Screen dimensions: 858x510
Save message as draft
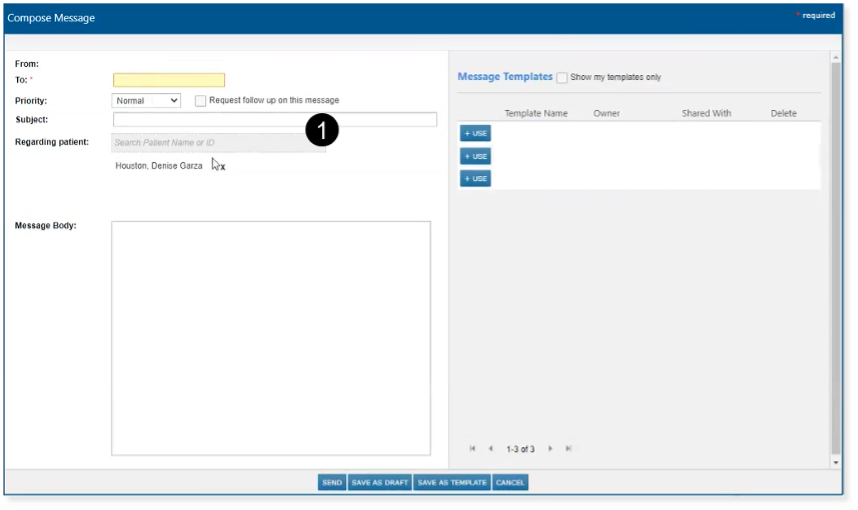pos(379,482)
